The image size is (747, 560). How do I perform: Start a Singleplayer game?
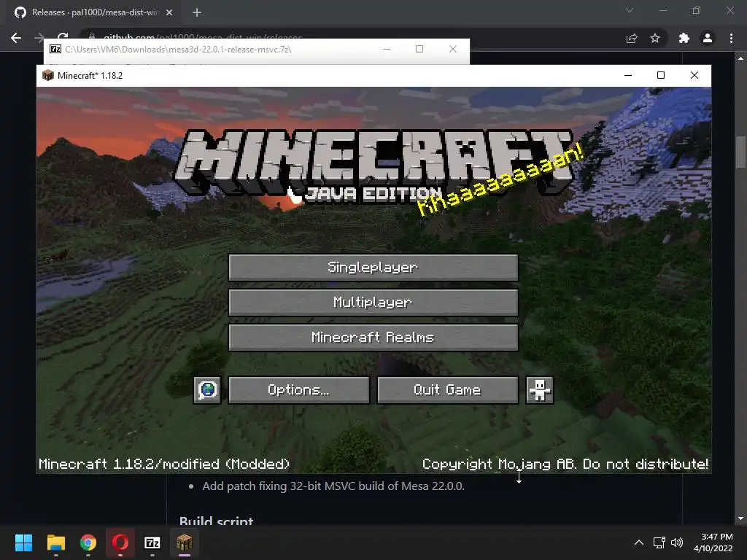tap(373, 268)
